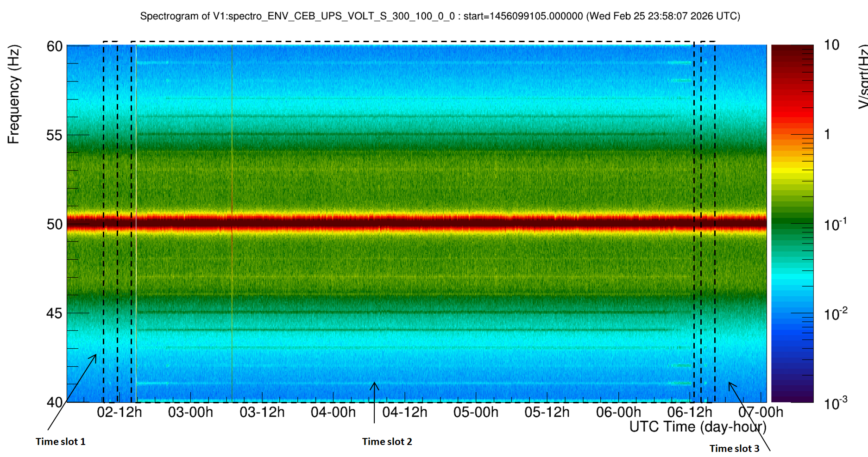Click the 04-12h time tick label
The height and width of the screenshot is (457, 868).
pyautogui.click(x=404, y=412)
